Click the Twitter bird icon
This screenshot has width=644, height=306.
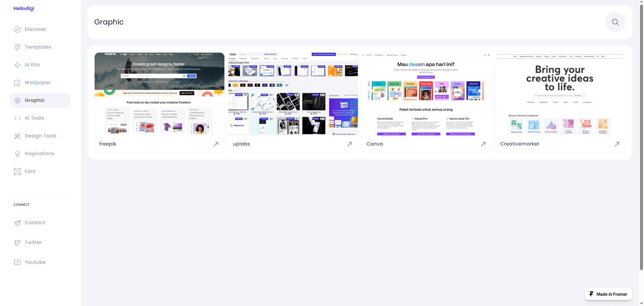coord(17,243)
